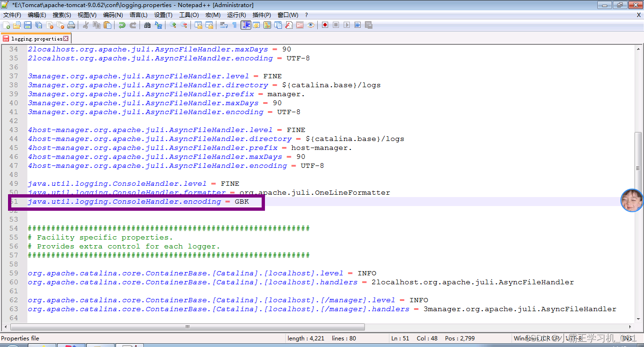The width and height of the screenshot is (644, 347).
Task: Open the ? help menu
Action: pyautogui.click(x=306, y=15)
